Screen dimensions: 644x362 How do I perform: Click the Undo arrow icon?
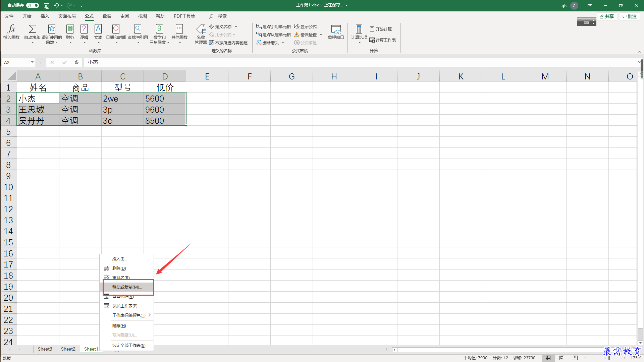tap(56, 5)
